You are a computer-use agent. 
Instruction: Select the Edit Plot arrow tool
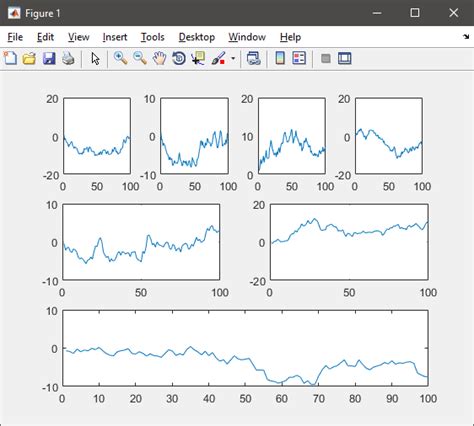coord(95,59)
